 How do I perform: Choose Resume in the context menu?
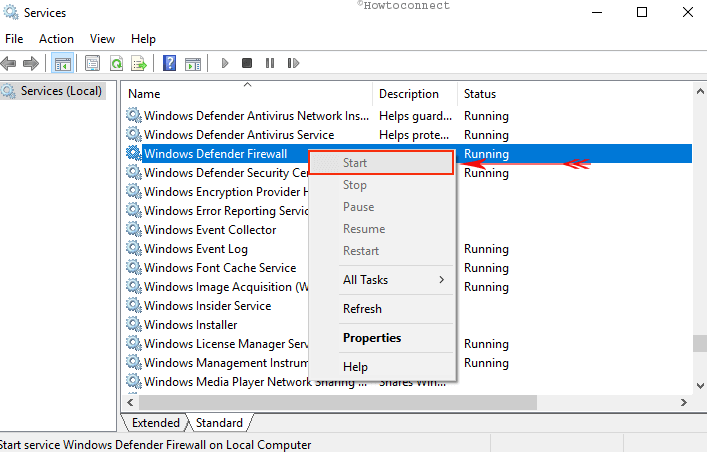[x=381, y=229]
